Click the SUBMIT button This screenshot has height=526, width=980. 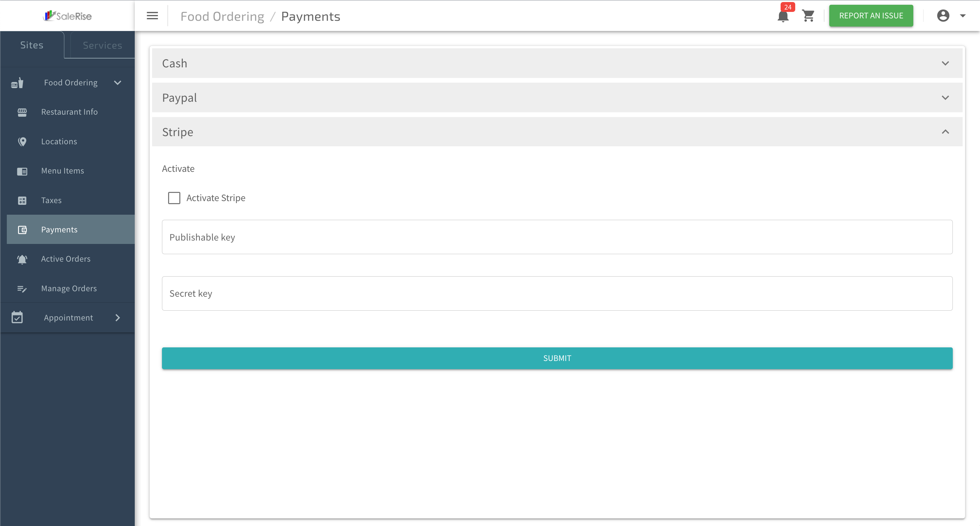557,358
